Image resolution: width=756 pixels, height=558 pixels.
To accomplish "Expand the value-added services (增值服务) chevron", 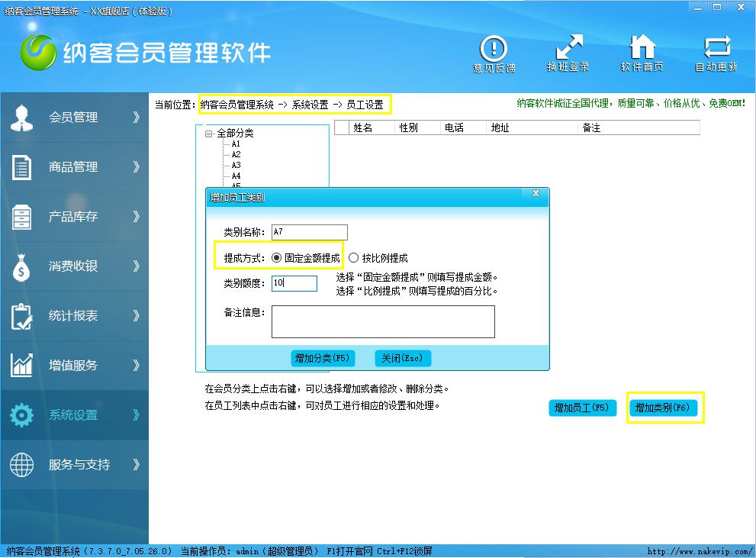I will pyautogui.click(x=136, y=366).
